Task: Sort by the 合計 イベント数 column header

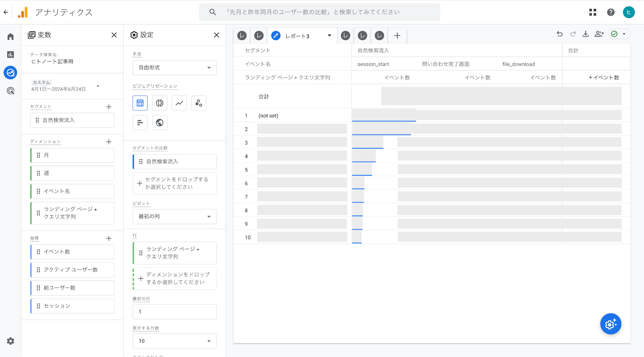Action: tap(604, 78)
